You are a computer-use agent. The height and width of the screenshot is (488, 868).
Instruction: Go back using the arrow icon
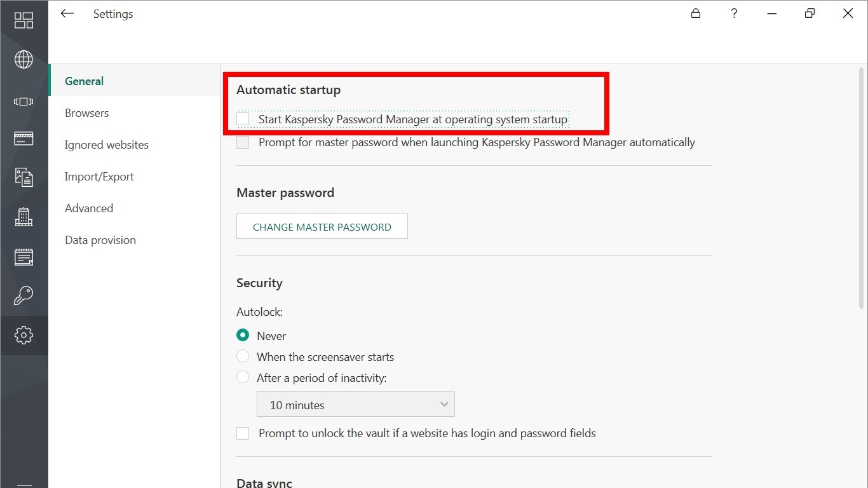click(67, 13)
